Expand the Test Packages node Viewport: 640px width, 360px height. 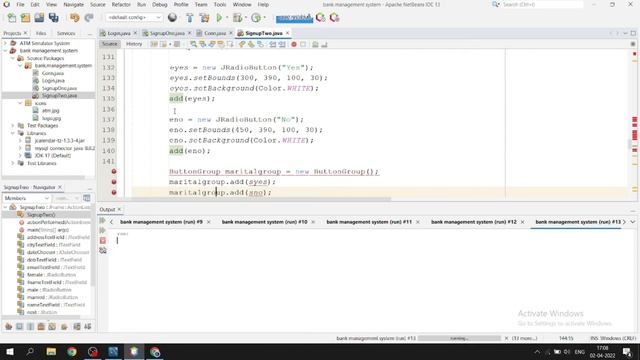(13, 126)
